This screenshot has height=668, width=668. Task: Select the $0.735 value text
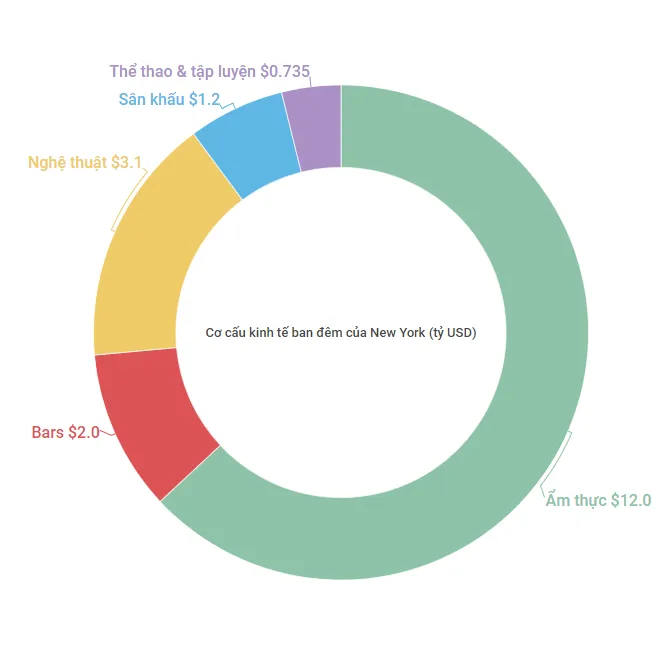[285, 72]
